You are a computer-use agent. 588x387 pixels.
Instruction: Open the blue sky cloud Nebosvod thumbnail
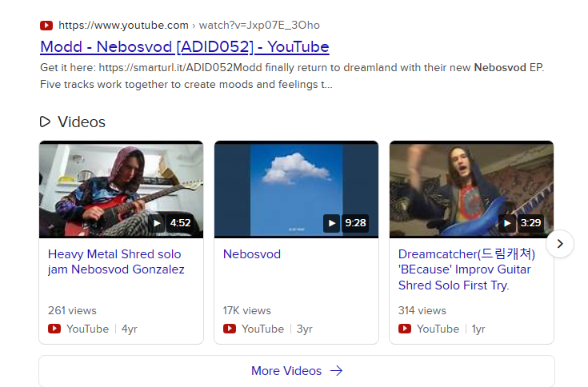296,190
